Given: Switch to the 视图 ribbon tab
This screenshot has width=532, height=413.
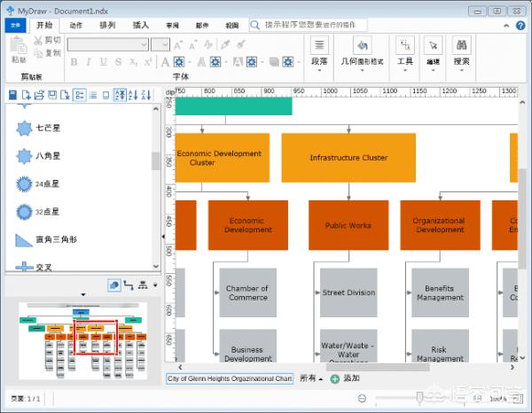Looking at the screenshot, I should 232,26.
